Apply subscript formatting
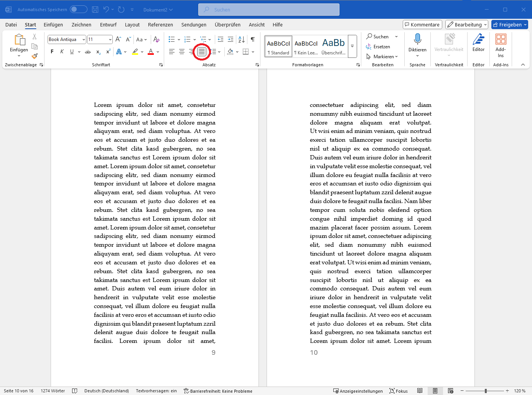Viewport: 532px width, 395px height. (98, 52)
